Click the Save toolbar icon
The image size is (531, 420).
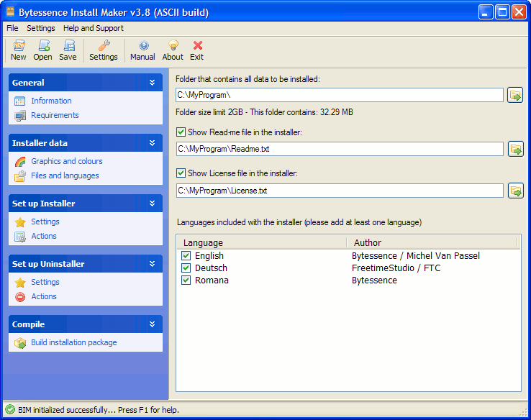coord(68,46)
